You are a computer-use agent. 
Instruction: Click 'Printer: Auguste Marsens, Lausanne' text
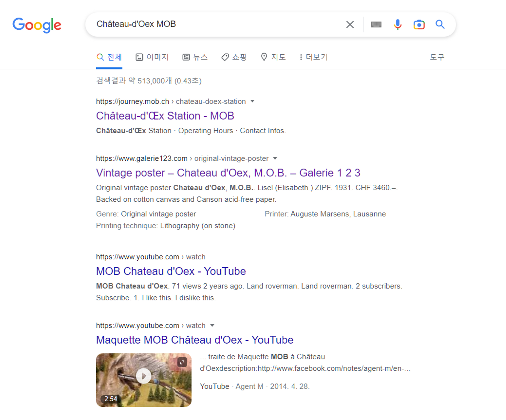coord(325,214)
